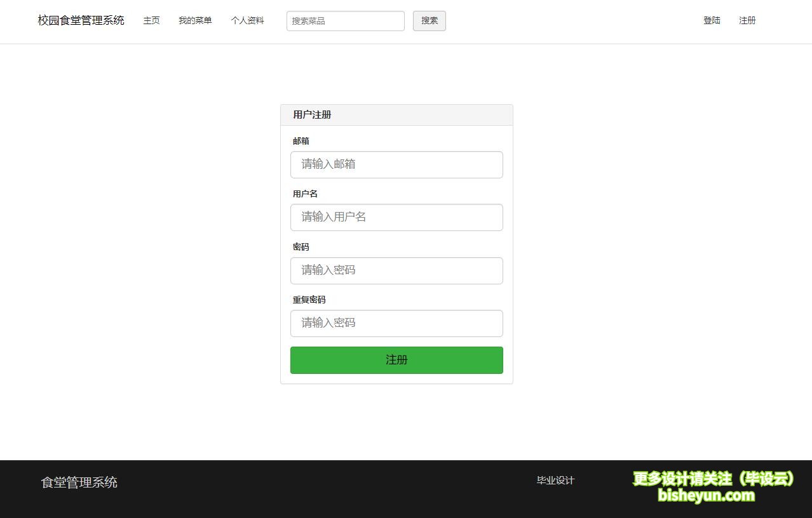
Task: Click 食堂管理系统 in the footer
Action: [x=78, y=482]
